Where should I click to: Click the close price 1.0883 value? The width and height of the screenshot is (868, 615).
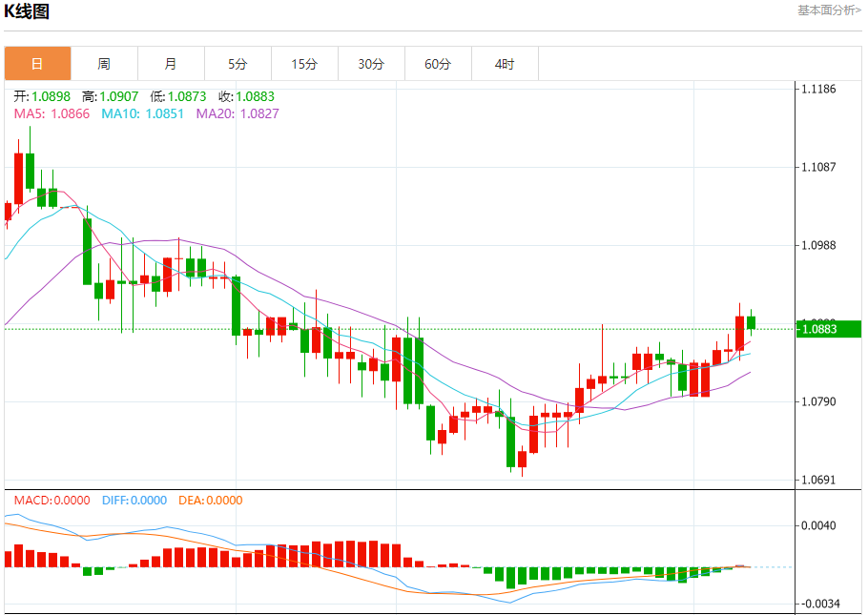(x=256, y=96)
